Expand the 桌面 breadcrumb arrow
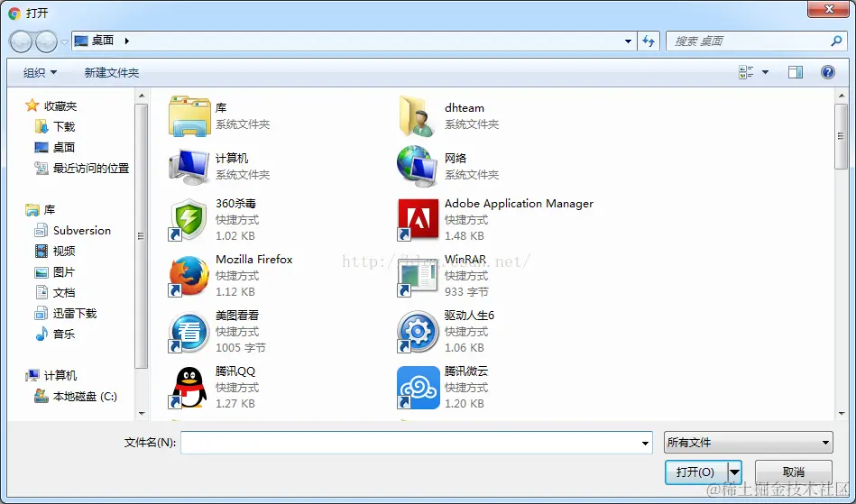 click(x=126, y=41)
